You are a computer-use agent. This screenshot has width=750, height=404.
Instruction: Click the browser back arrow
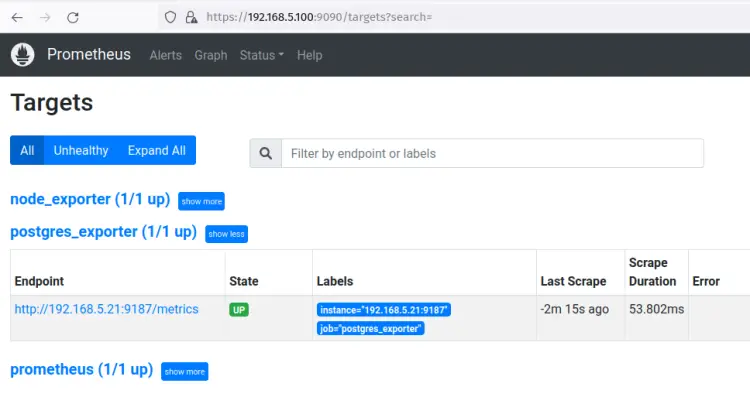[17, 17]
